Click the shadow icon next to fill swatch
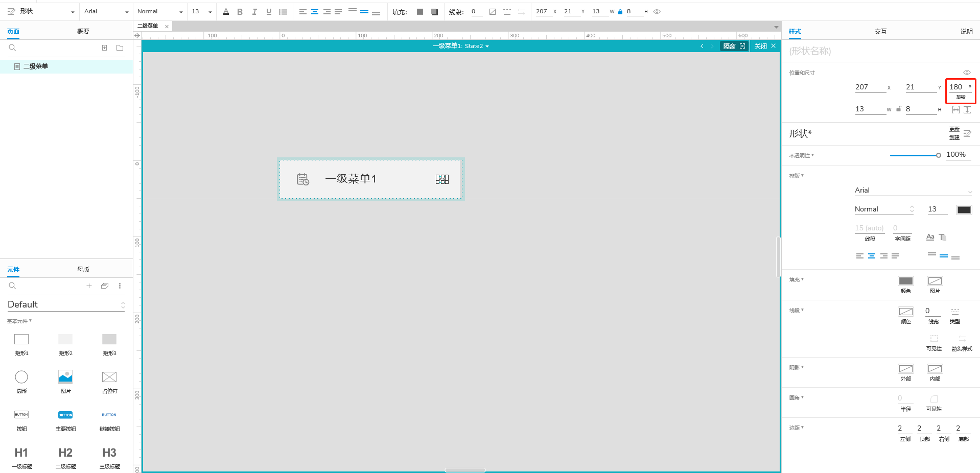Screen dimensions: 980x473 434,12
